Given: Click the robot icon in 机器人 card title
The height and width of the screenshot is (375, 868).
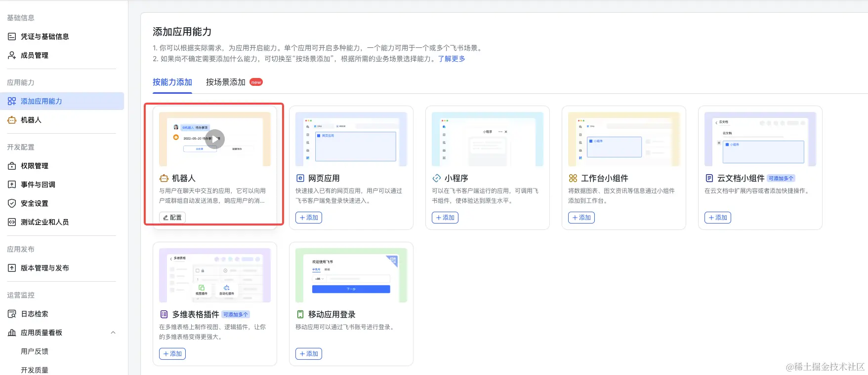Looking at the screenshot, I should click(164, 178).
